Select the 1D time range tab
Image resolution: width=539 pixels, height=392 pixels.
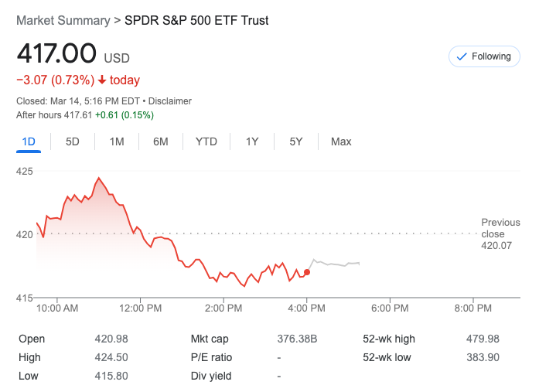(29, 141)
